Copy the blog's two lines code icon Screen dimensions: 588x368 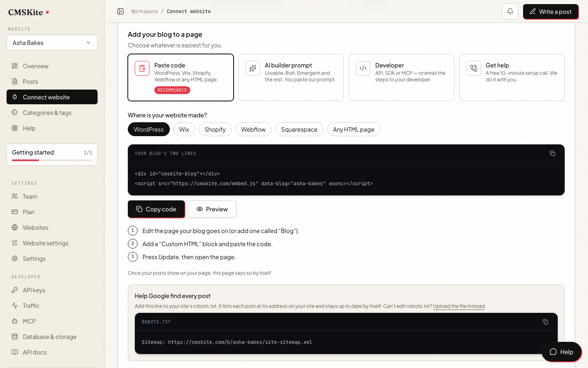(x=552, y=153)
